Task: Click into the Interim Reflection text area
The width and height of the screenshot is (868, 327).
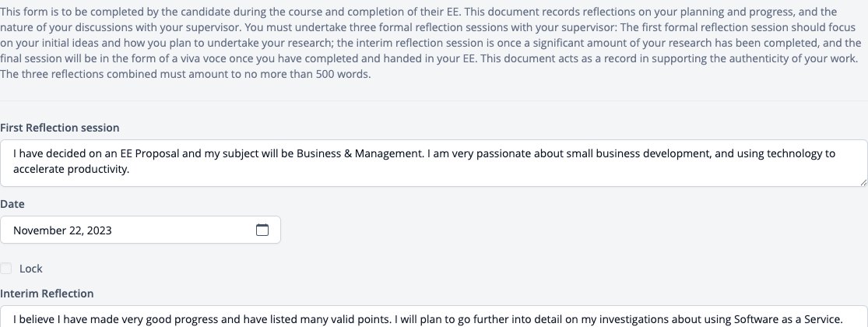Action: (434, 316)
